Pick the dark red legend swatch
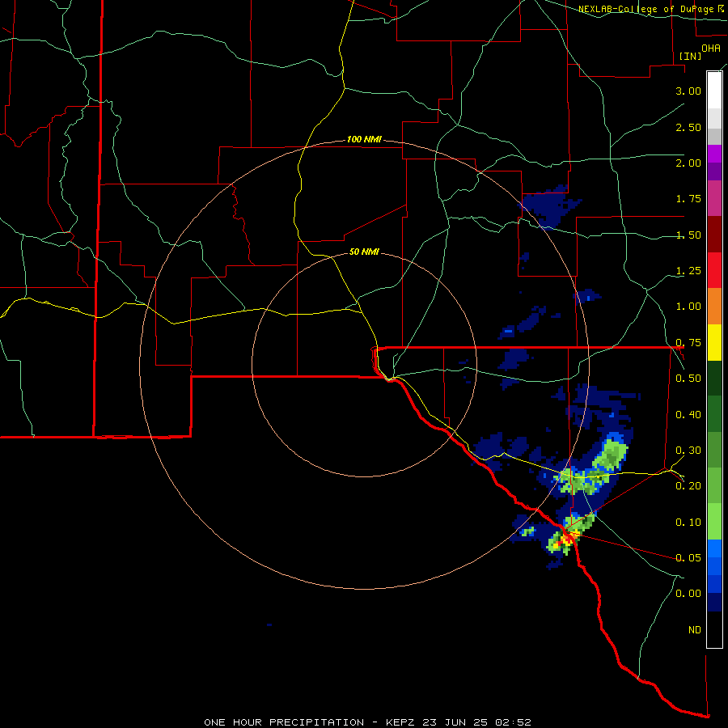The height and width of the screenshot is (728, 728). point(714,235)
